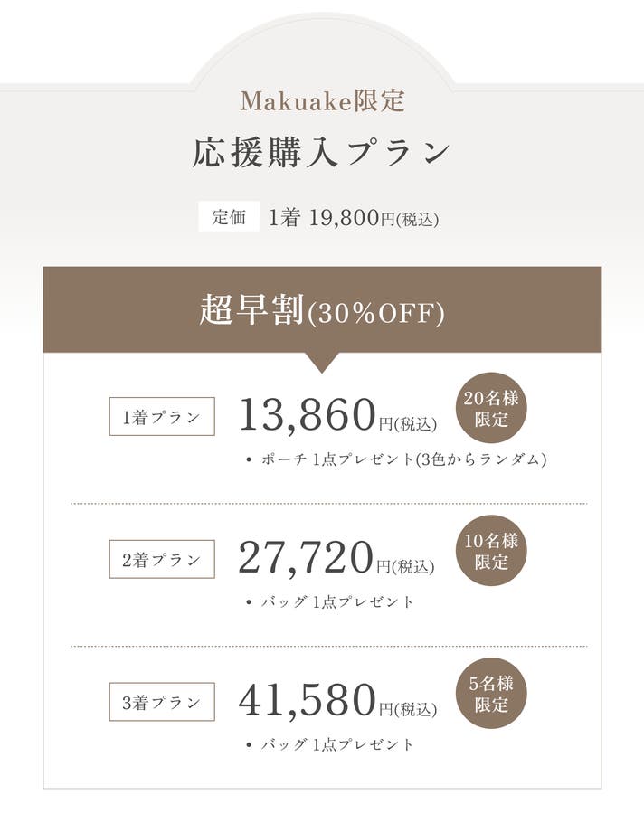Choose the 1着プラン label
The height and width of the screenshot is (814, 644).
(x=162, y=416)
